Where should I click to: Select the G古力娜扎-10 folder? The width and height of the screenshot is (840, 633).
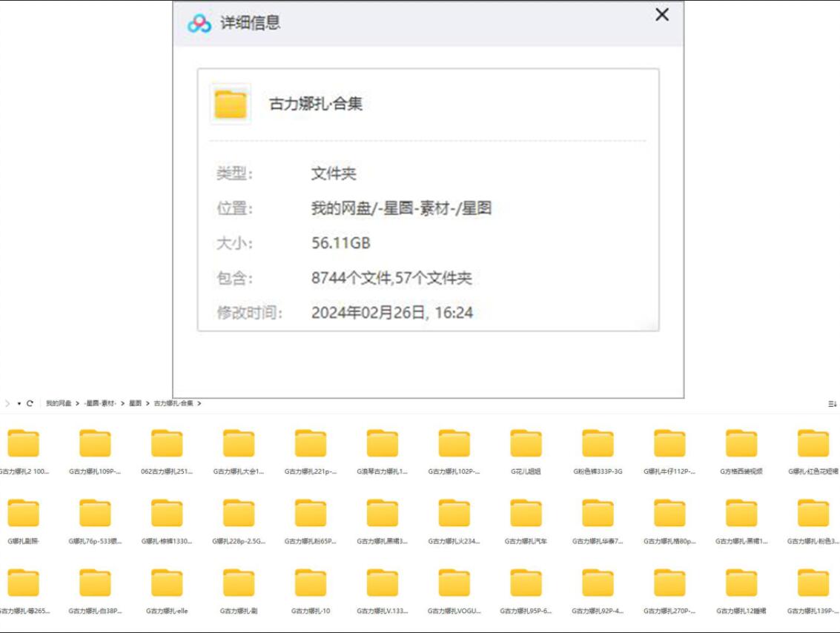point(310,591)
